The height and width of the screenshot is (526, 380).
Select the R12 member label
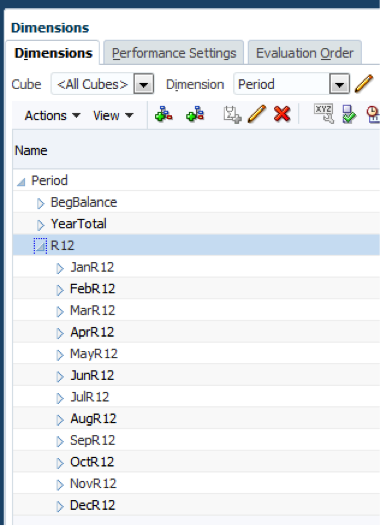coord(62,245)
